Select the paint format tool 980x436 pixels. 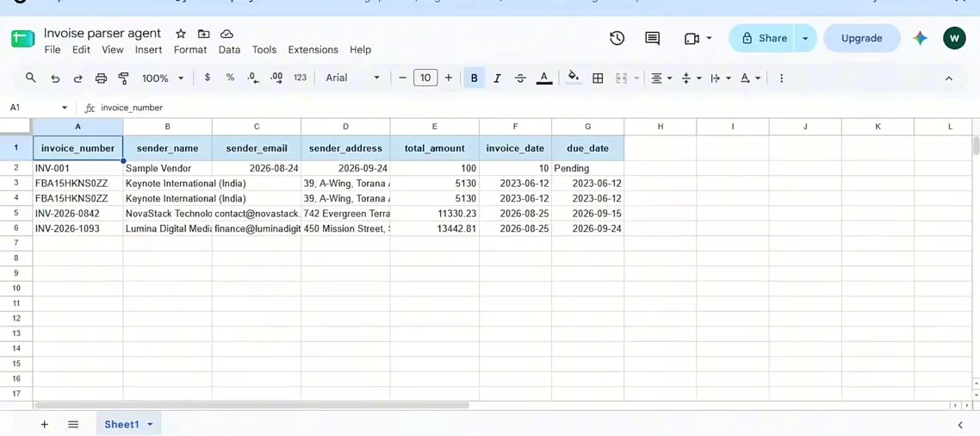pos(123,78)
